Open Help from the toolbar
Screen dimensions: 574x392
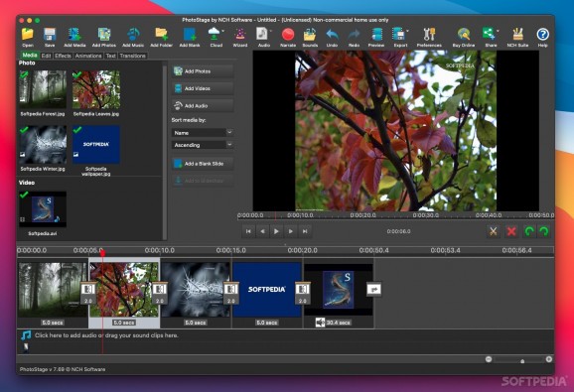542,37
